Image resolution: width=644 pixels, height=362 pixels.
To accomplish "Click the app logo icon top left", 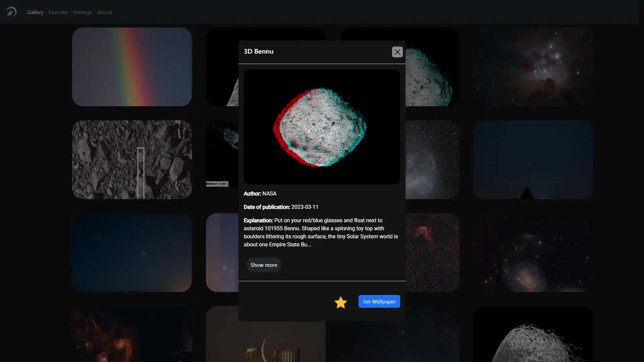I will [x=11, y=12].
